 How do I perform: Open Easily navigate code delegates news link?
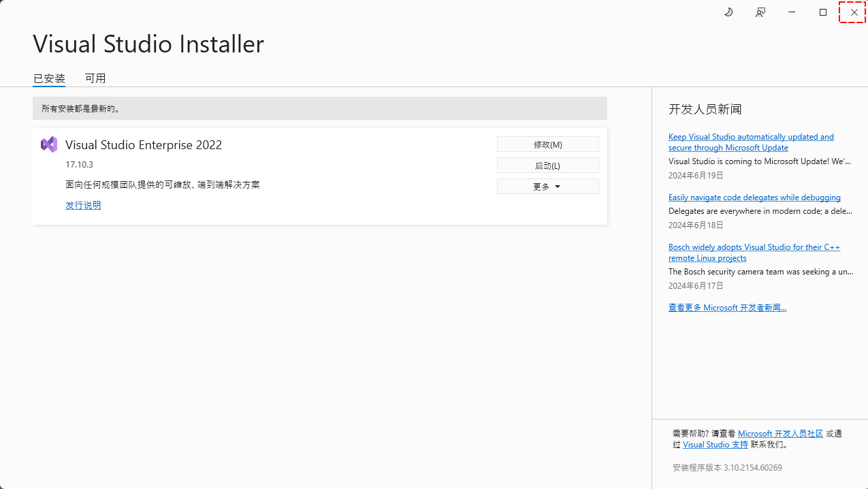[754, 198]
